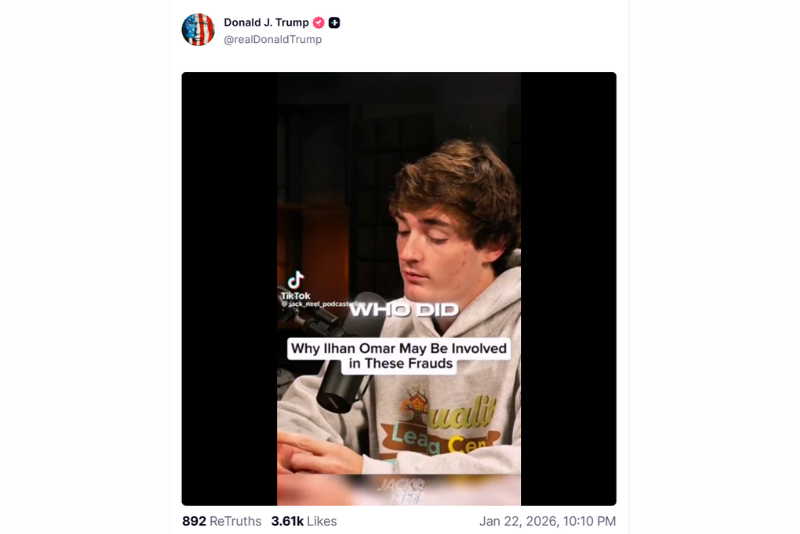
Task: Click the TikTok logo watermark in video
Action: tap(295, 286)
